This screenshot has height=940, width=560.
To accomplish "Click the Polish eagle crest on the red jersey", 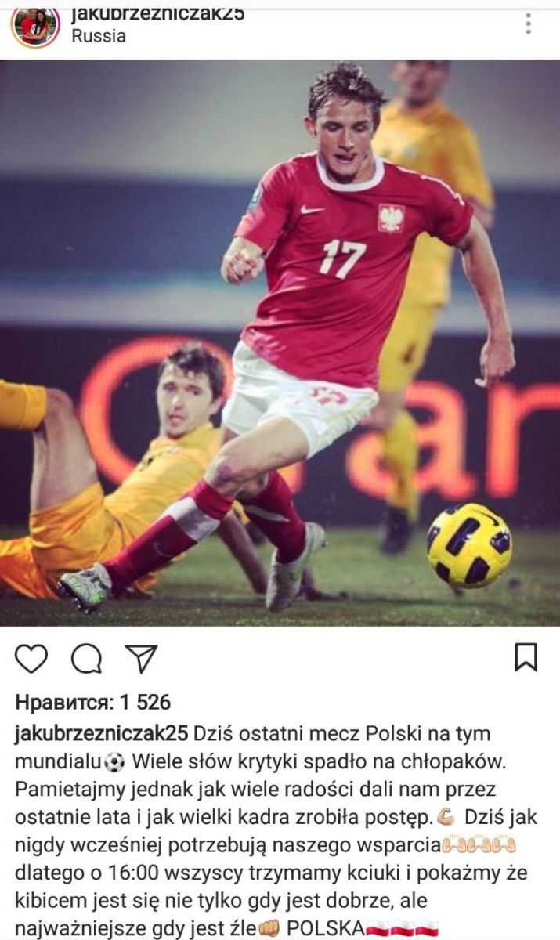I will [391, 218].
